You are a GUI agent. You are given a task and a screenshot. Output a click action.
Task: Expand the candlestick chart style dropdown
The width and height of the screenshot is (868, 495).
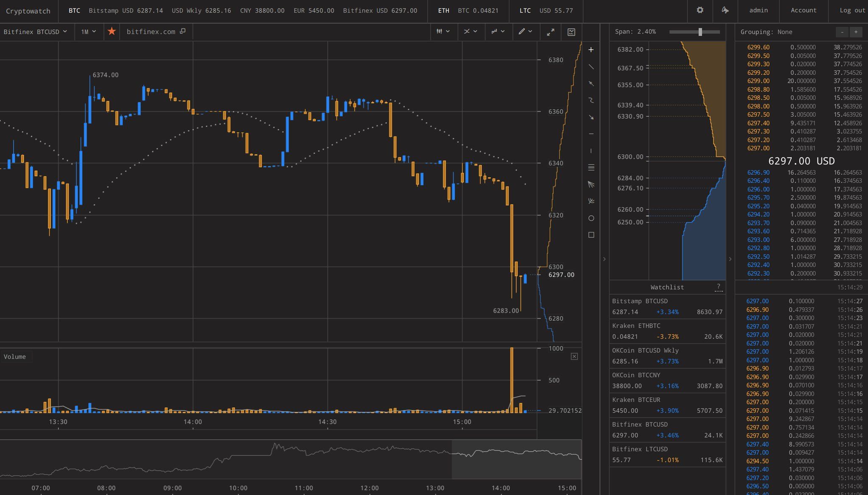tap(443, 31)
